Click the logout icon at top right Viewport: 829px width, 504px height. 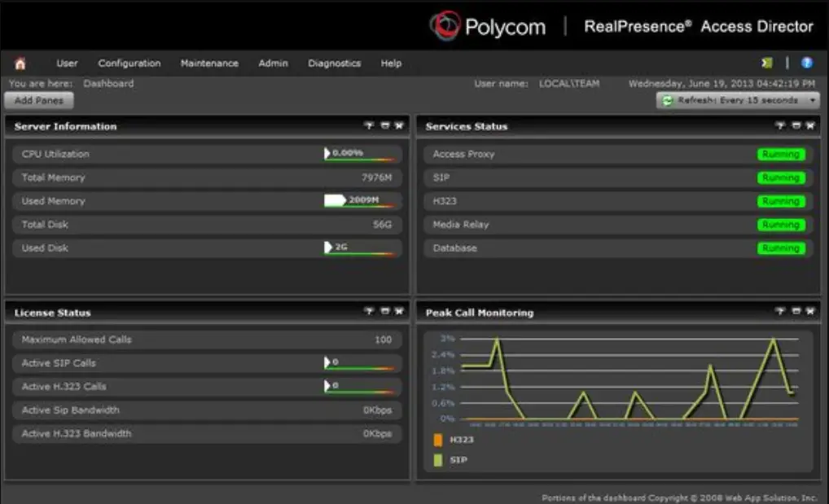point(765,62)
